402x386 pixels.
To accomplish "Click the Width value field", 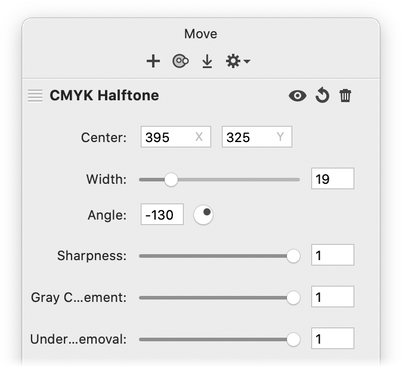I will click(333, 179).
